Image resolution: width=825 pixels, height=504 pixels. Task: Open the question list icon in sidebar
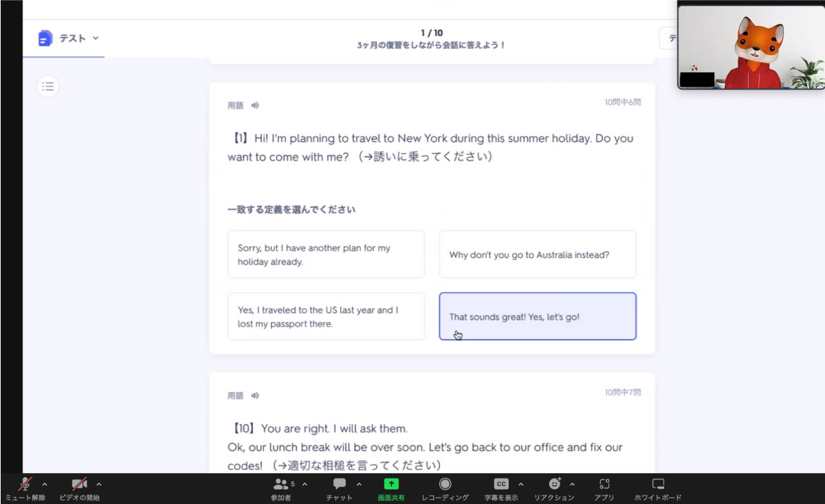(47, 87)
